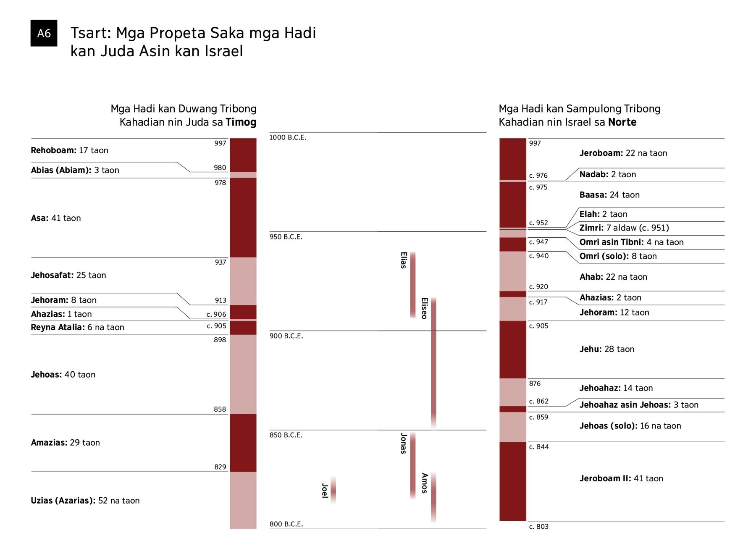
Task: Select the Jonas prophet bar
Action: tap(413, 465)
